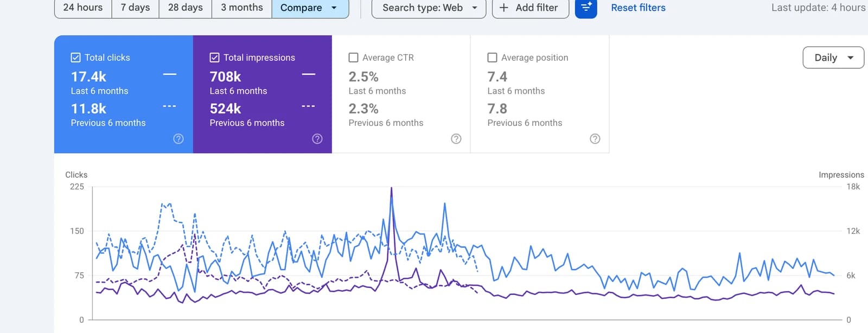The width and height of the screenshot is (868, 333).
Task: Click the 2.5% average CTR value
Action: (363, 76)
